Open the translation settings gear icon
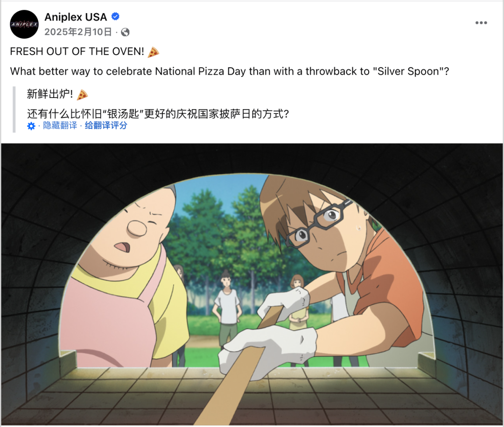Image resolution: width=504 pixels, height=427 pixels. click(31, 126)
